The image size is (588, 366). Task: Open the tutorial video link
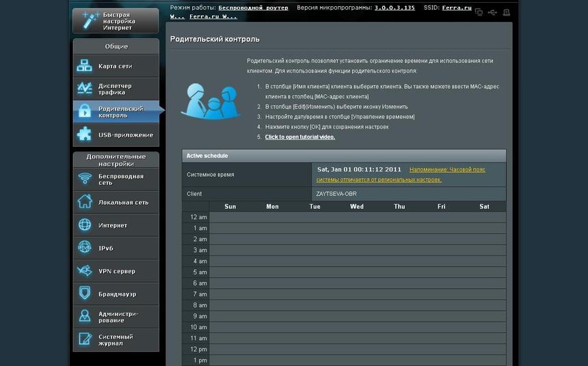(299, 137)
